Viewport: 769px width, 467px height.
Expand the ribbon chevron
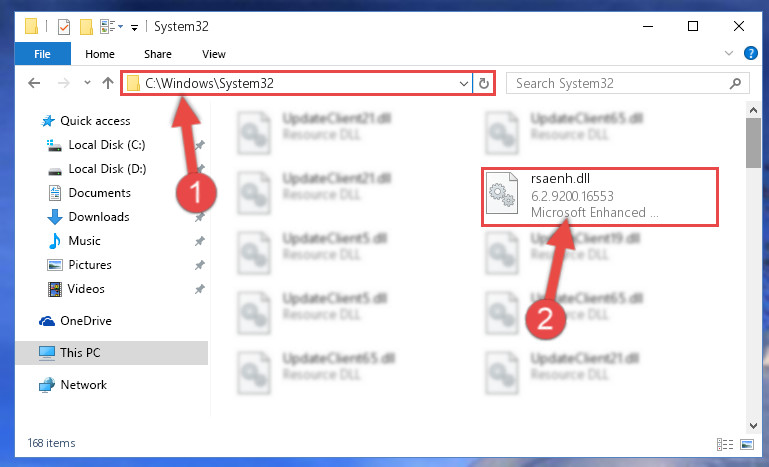coord(729,53)
